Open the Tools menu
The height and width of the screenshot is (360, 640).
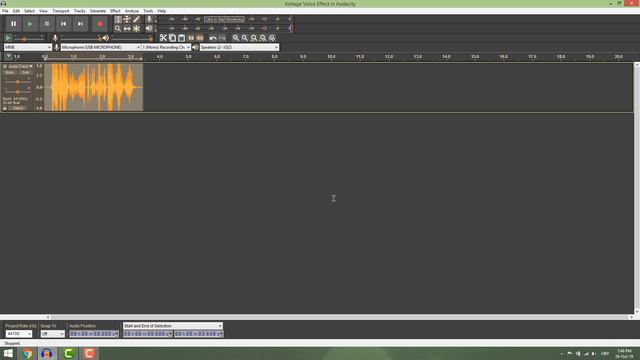point(148,11)
